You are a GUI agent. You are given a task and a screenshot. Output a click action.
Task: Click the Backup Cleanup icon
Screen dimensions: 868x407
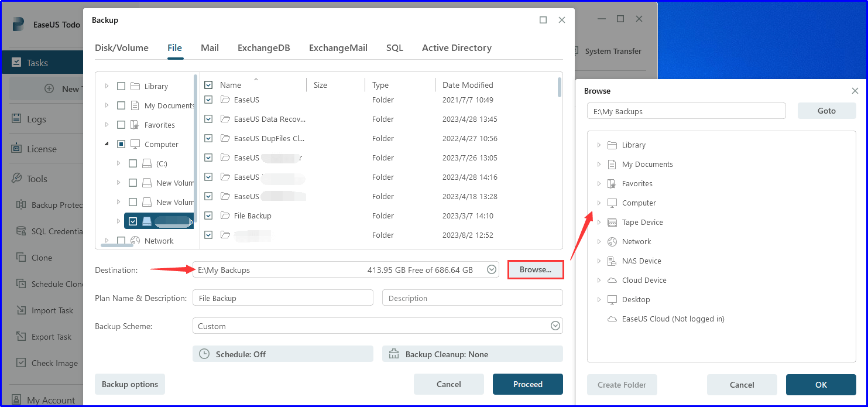(x=394, y=354)
